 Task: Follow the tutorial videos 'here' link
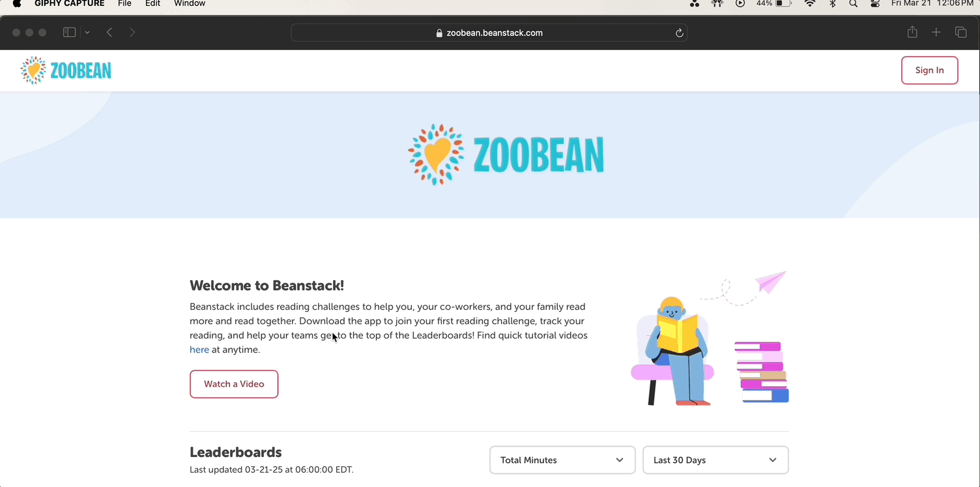tap(199, 350)
